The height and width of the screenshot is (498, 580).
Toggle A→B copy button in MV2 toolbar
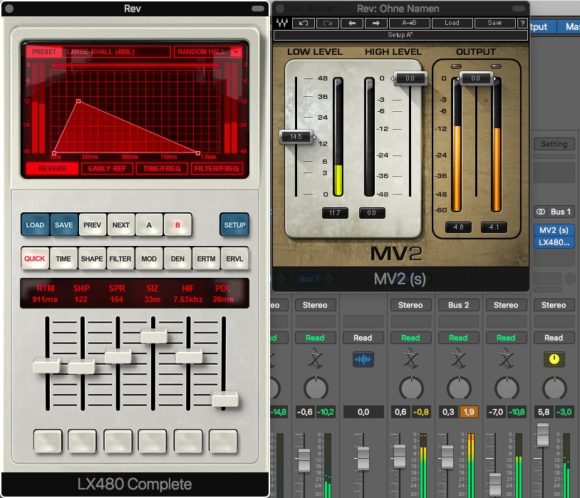click(409, 23)
